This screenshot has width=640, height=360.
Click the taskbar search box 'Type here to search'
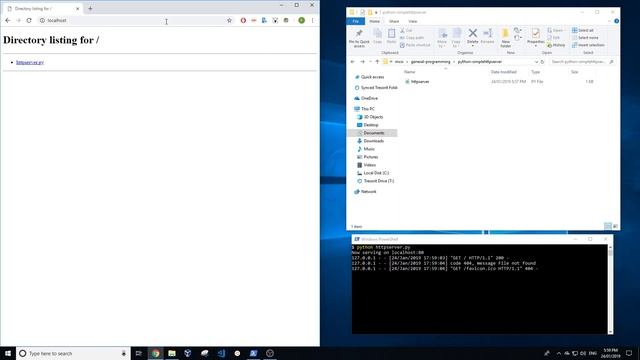[x=73, y=353]
